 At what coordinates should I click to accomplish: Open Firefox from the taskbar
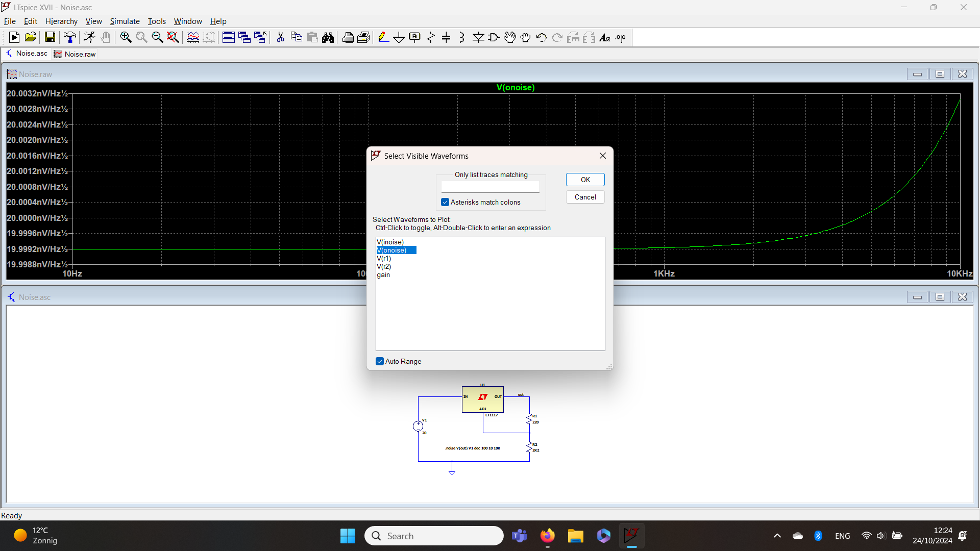548,536
